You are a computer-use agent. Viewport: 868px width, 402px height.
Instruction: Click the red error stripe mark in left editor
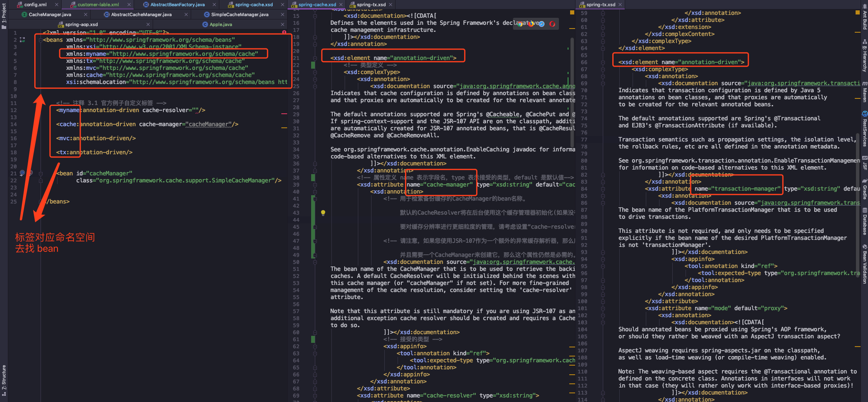click(x=284, y=113)
